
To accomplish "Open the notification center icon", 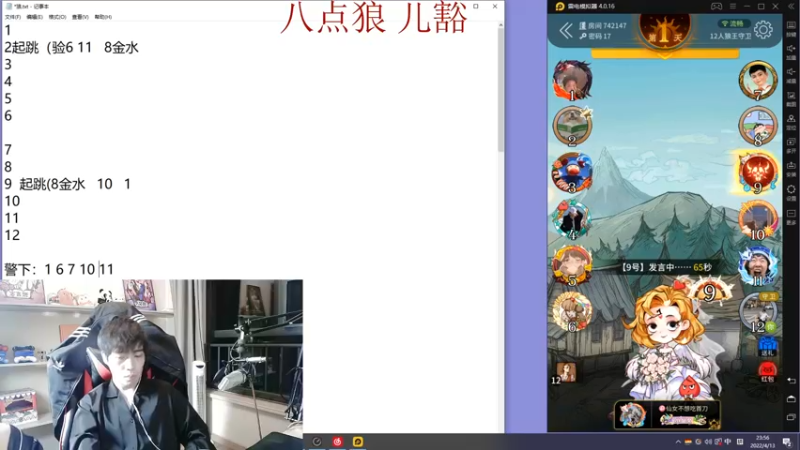I will [x=787, y=442].
